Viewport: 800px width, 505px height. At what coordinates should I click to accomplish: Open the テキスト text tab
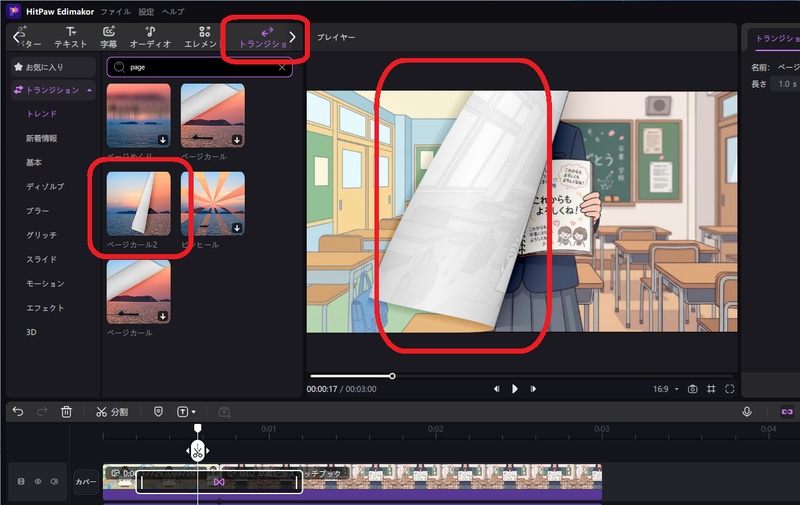[x=70, y=37]
